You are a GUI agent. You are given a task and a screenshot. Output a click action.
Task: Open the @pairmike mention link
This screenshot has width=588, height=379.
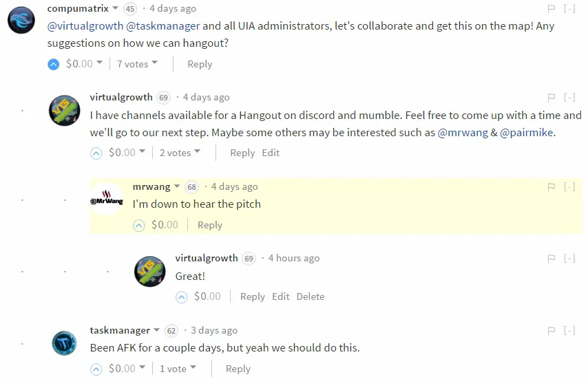coord(527,133)
